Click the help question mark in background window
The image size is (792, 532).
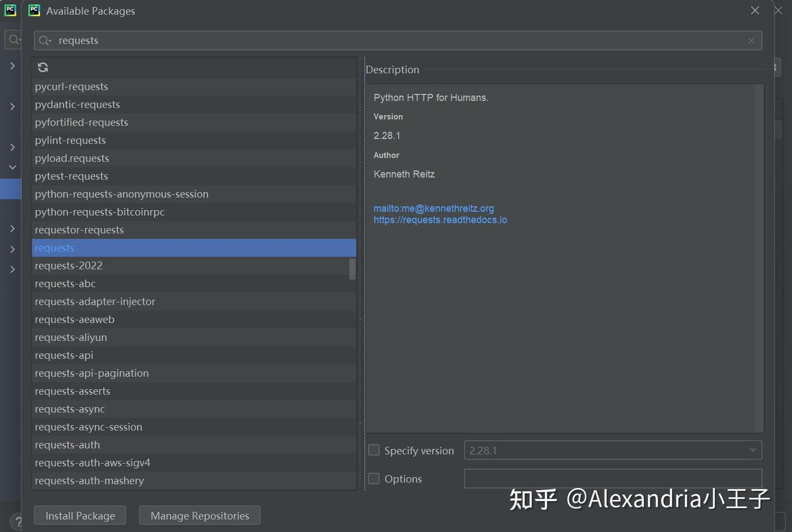17,522
